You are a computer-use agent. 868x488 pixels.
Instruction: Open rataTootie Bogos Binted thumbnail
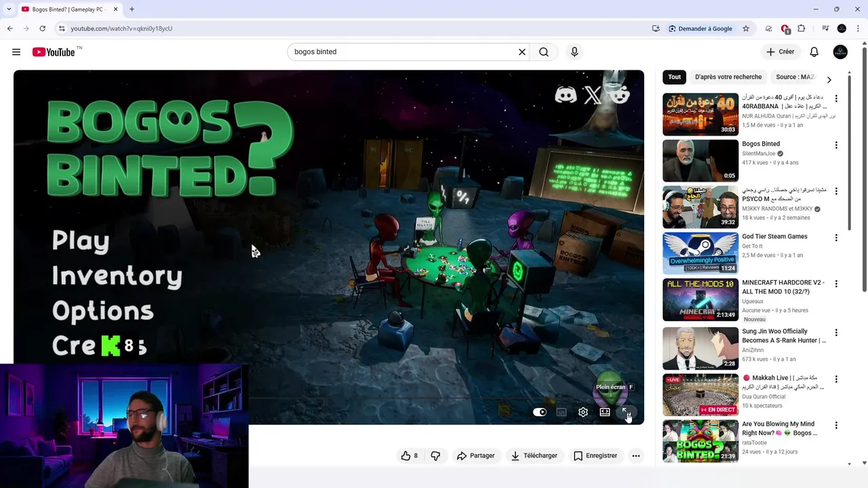[701, 441]
